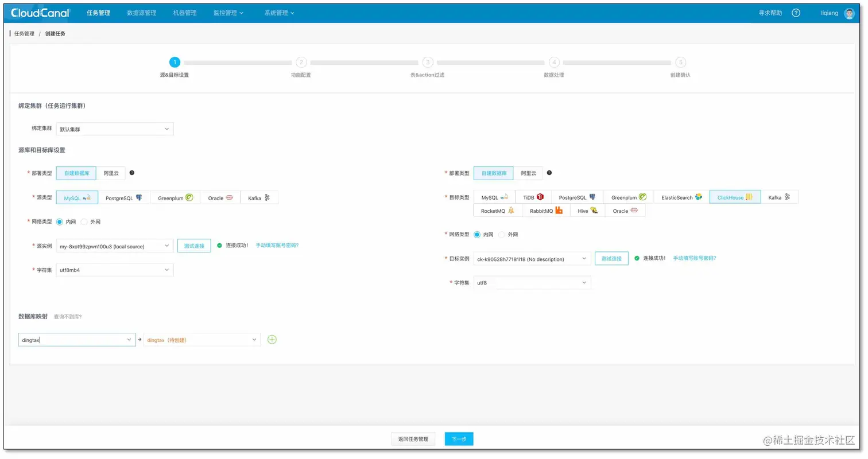The image size is (868, 459).
Task: Go to 机器管理 in top navigation
Action: tap(185, 13)
